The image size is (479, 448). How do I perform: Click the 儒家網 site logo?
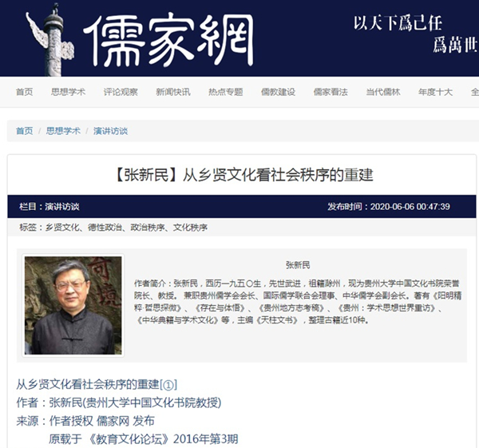(168, 40)
